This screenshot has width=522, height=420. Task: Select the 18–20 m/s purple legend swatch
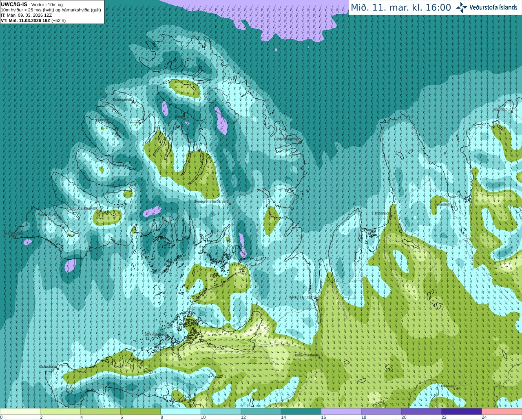381,411
